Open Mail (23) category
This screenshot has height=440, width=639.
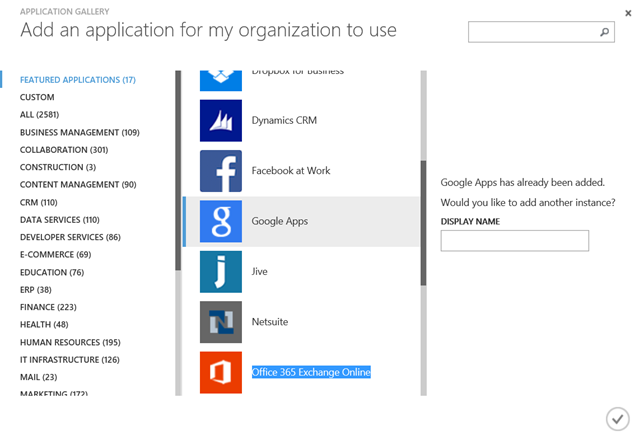[39, 377]
